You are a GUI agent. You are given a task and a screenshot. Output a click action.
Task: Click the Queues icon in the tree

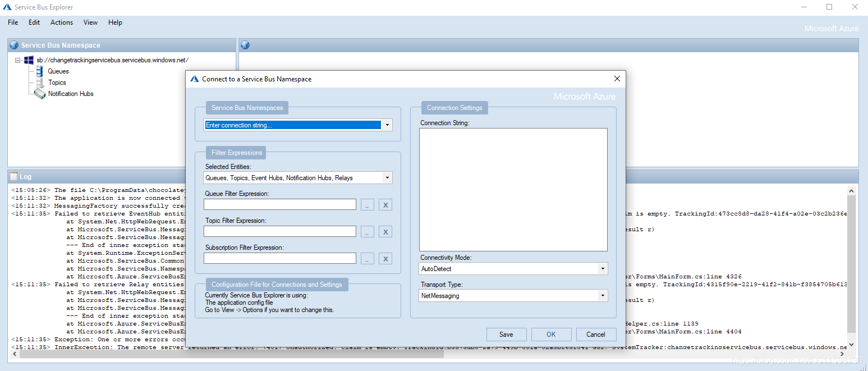click(x=40, y=71)
